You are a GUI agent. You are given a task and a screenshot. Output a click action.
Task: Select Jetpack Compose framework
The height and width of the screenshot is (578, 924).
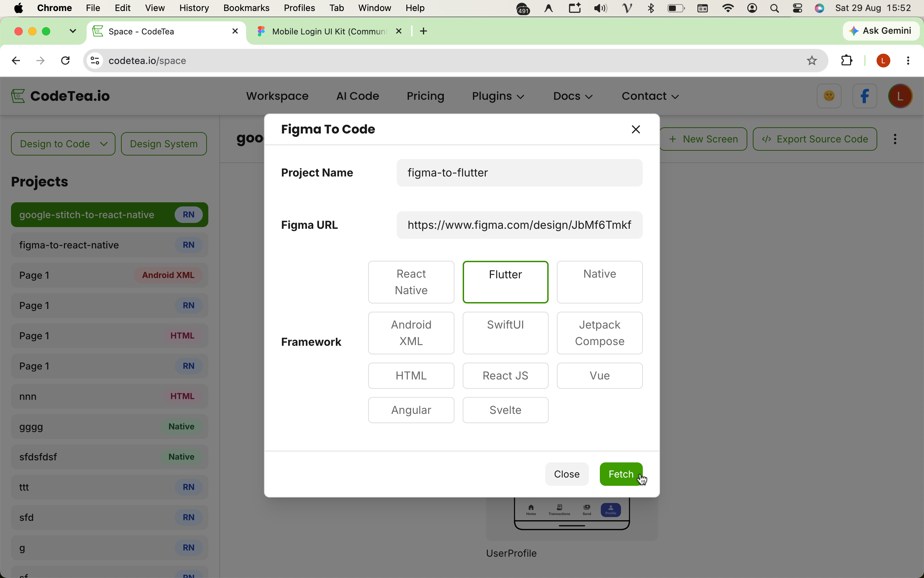coord(599,333)
